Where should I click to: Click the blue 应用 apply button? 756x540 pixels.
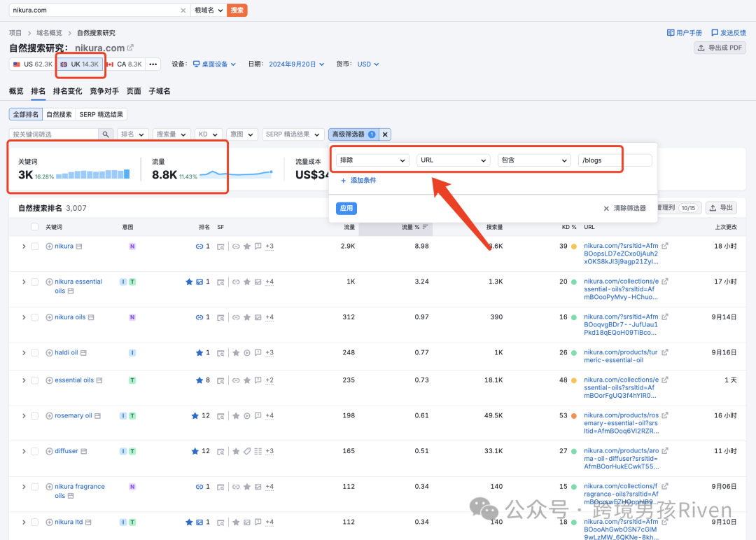[346, 208]
